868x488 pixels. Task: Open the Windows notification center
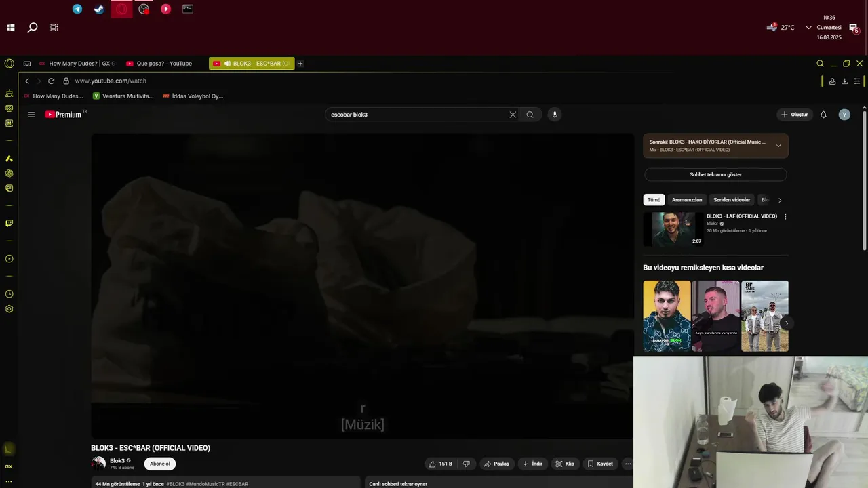854,28
